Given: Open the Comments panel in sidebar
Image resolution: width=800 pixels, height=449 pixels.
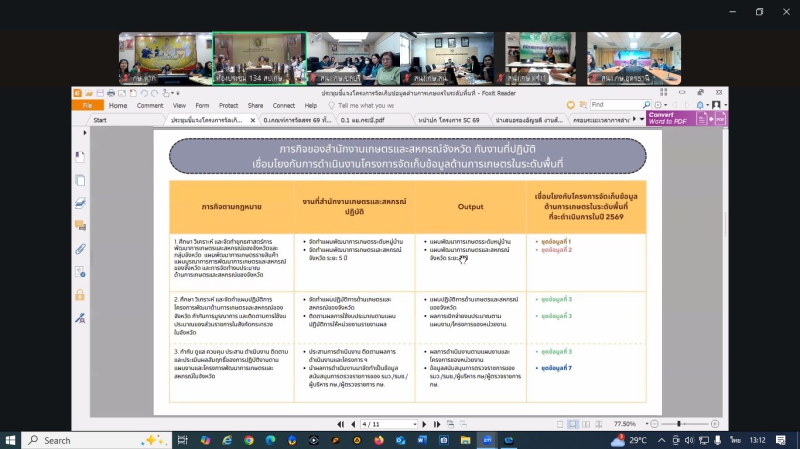Looking at the screenshot, I should click(x=80, y=226).
